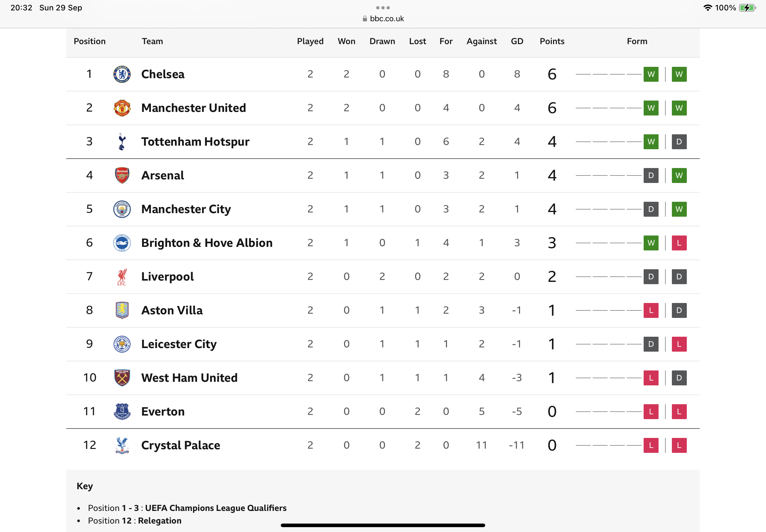Tap the Form column header
Image resolution: width=766 pixels, height=532 pixels.
(637, 41)
